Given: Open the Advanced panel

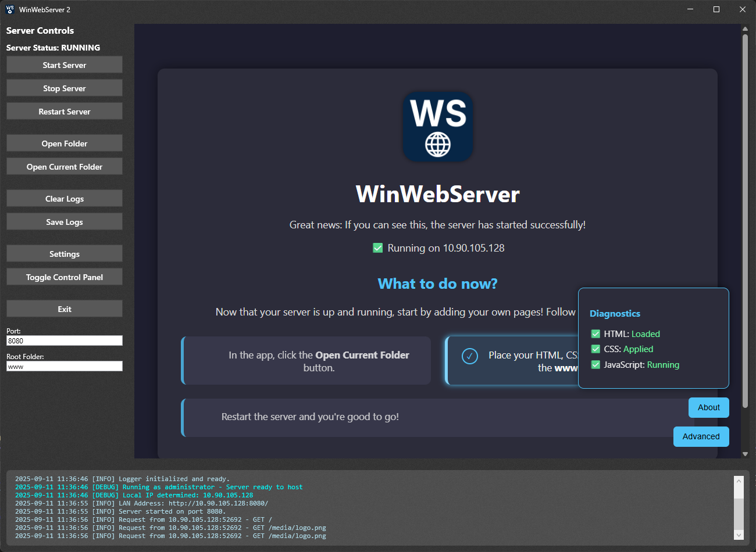Looking at the screenshot, I should click(701, 436).
